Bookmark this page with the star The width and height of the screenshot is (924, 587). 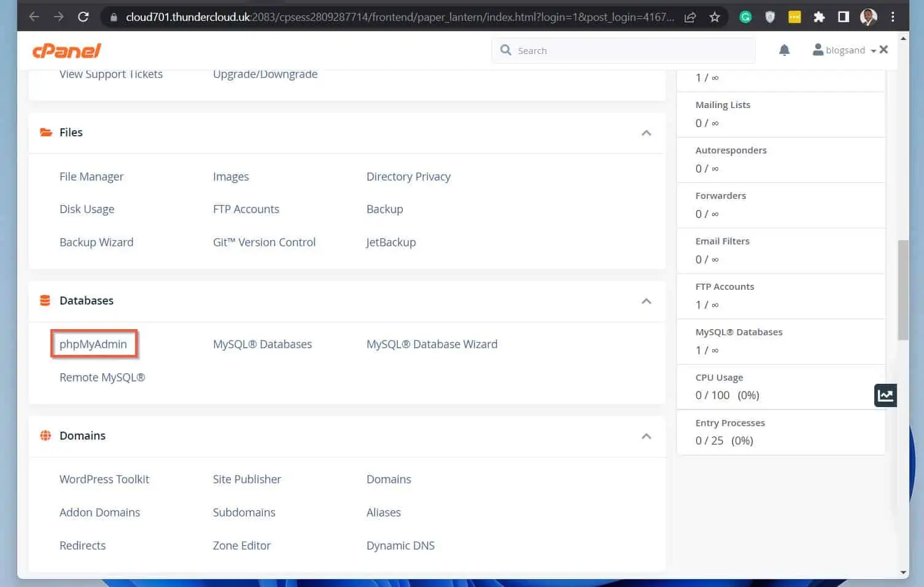click(715, 17)
